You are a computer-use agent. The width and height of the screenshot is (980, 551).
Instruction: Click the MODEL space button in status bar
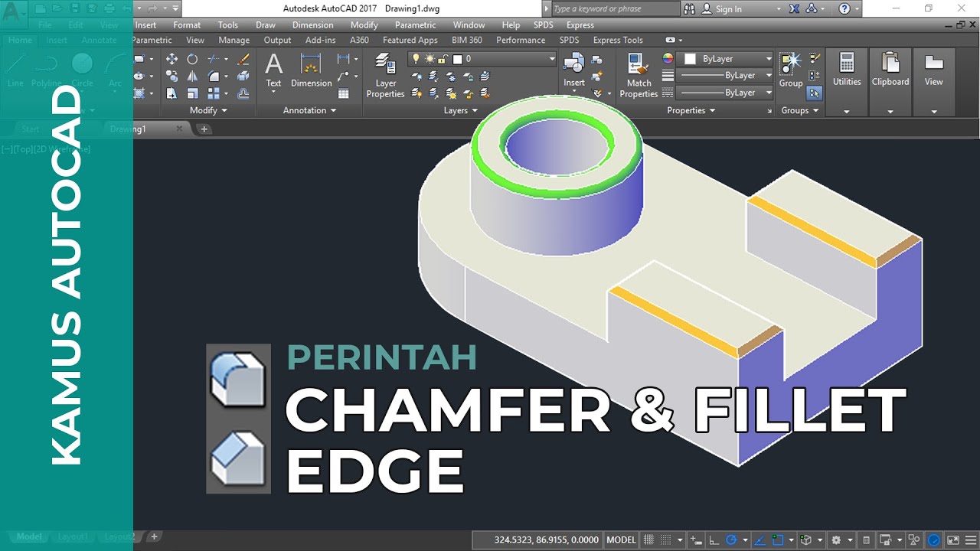[x=621, y=540]
